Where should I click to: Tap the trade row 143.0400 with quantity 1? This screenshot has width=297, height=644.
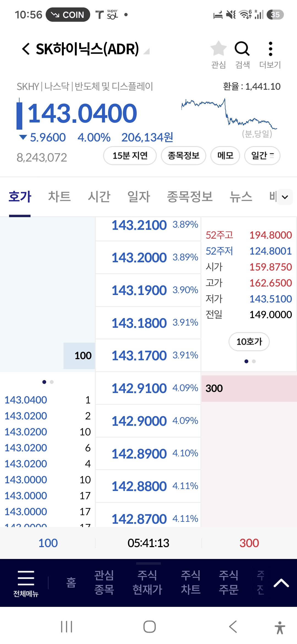[x=48, y=400]
